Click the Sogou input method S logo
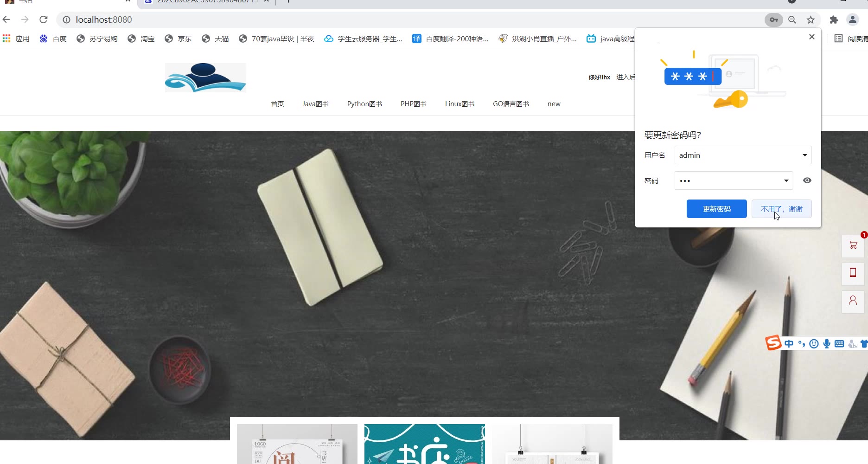Image resolution: width=868 pixels, height=464 pixels. click(x=773, y=343)
